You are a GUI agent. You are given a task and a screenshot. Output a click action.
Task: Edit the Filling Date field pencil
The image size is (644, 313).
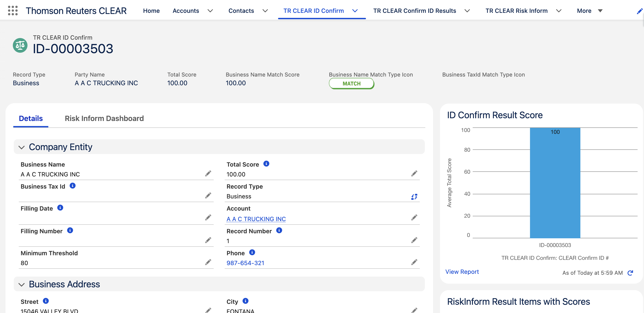click(x=208, y=218)
